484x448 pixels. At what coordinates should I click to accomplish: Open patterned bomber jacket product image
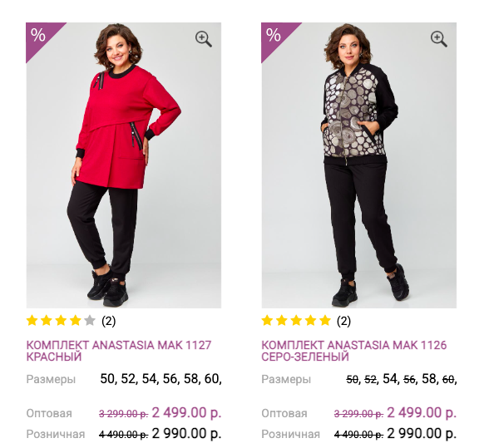pos(359,165)
